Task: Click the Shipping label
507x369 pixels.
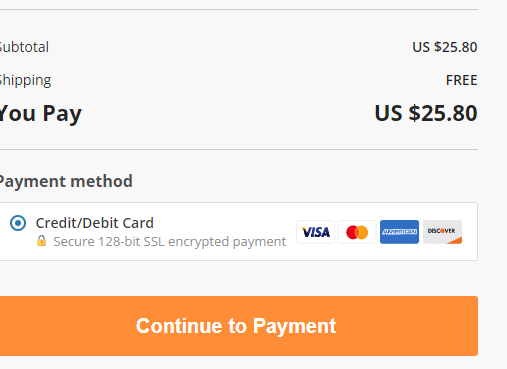Action: coord(25,80)
